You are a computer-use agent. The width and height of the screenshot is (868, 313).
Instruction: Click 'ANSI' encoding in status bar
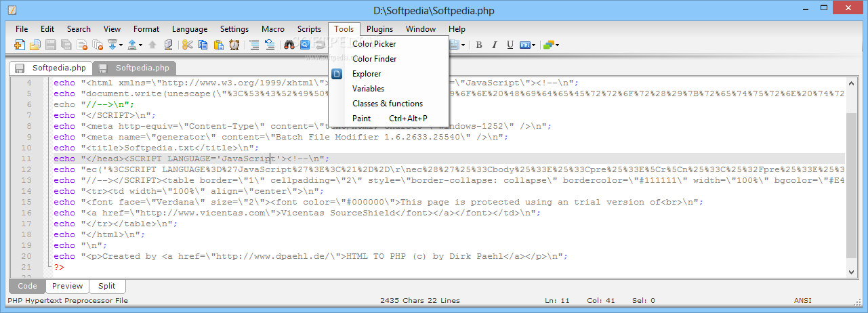[x=803, y=300]
